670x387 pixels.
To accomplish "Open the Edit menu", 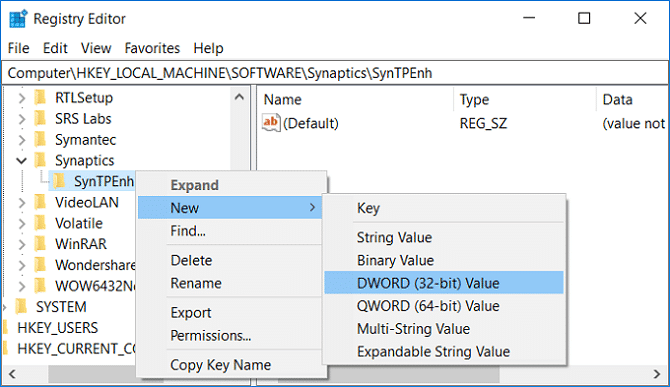I will [x=55, y=48].
